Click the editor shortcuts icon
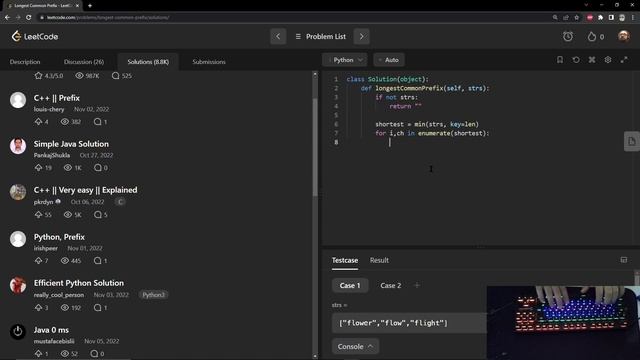 pyautogui.click(x=592, y=60)
